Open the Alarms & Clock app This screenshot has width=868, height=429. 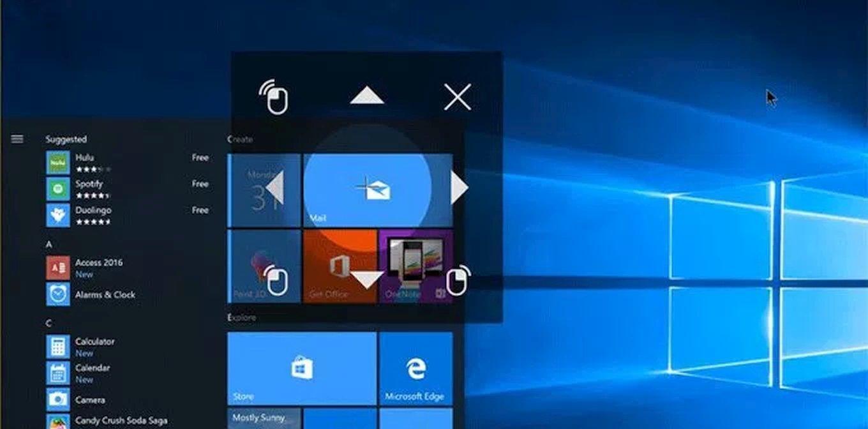(x=105, y=294)
